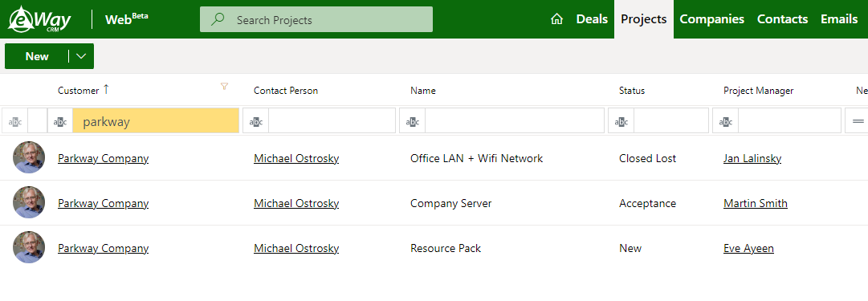Click the New button
Screen dimensions: 868x301
37,56
